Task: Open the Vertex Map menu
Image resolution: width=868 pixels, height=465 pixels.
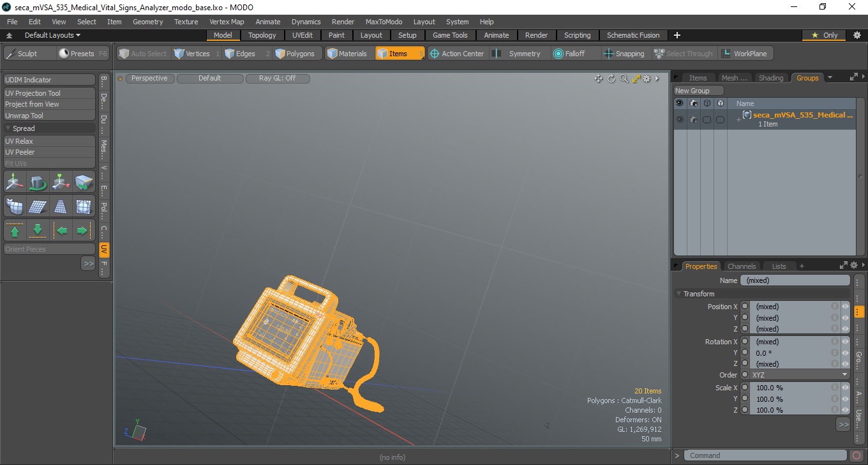Action: tap(227, 22)
